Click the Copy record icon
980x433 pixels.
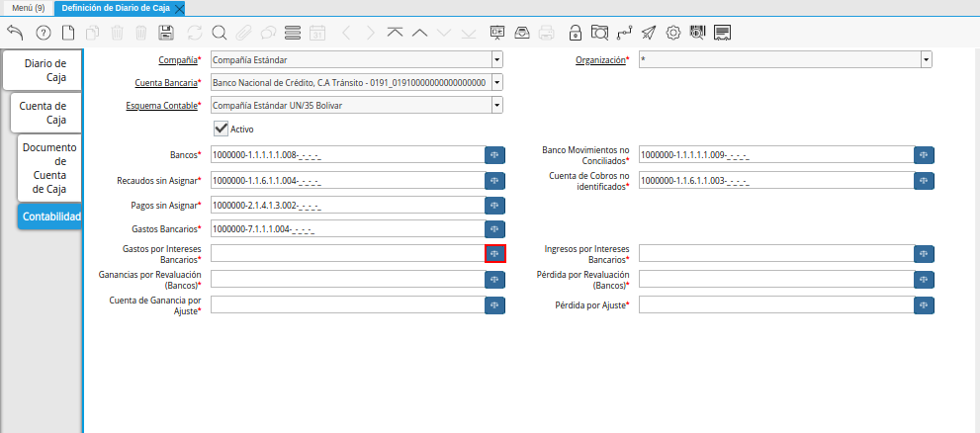click(92, 33)
